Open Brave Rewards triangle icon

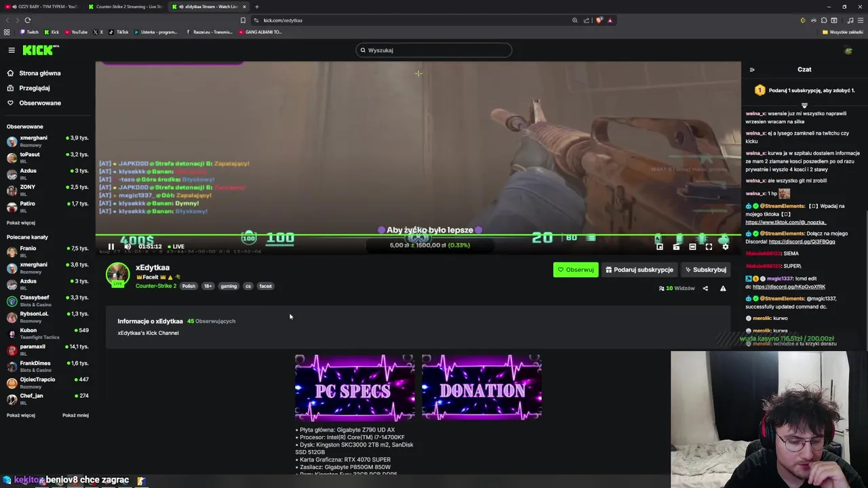(x=610, y=20)
